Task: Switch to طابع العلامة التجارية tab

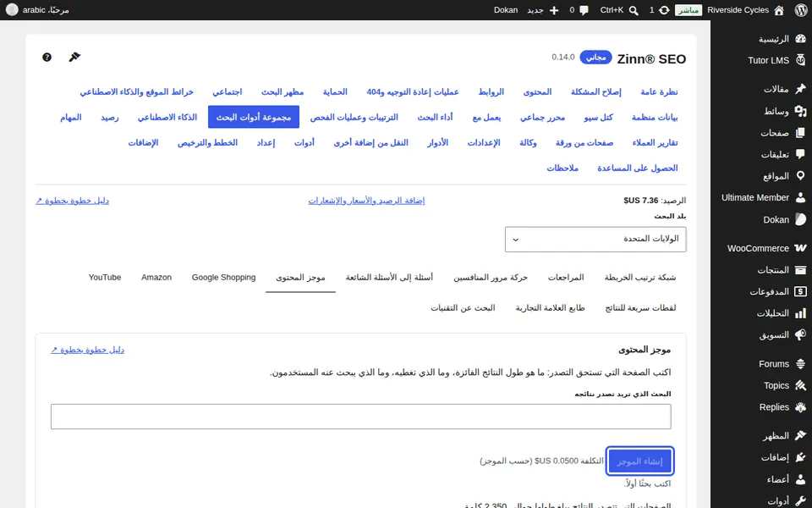Action: (x=550, y=308)
